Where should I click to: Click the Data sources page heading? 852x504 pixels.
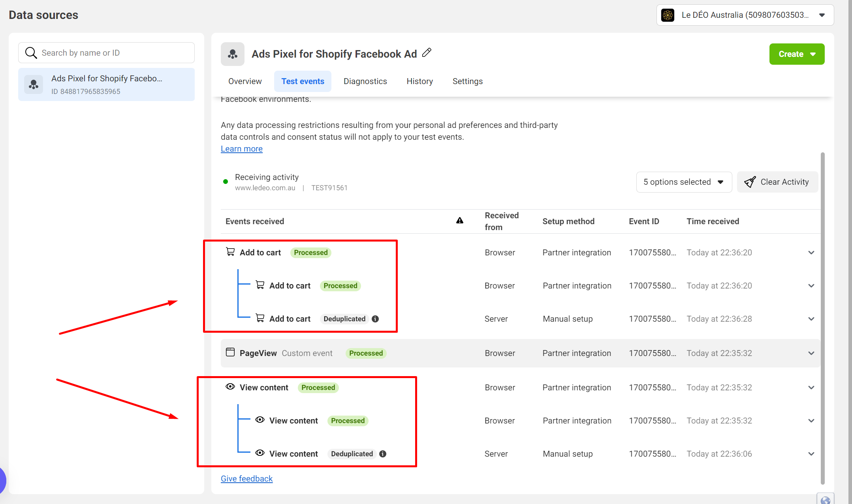click(x=43, y=15)
